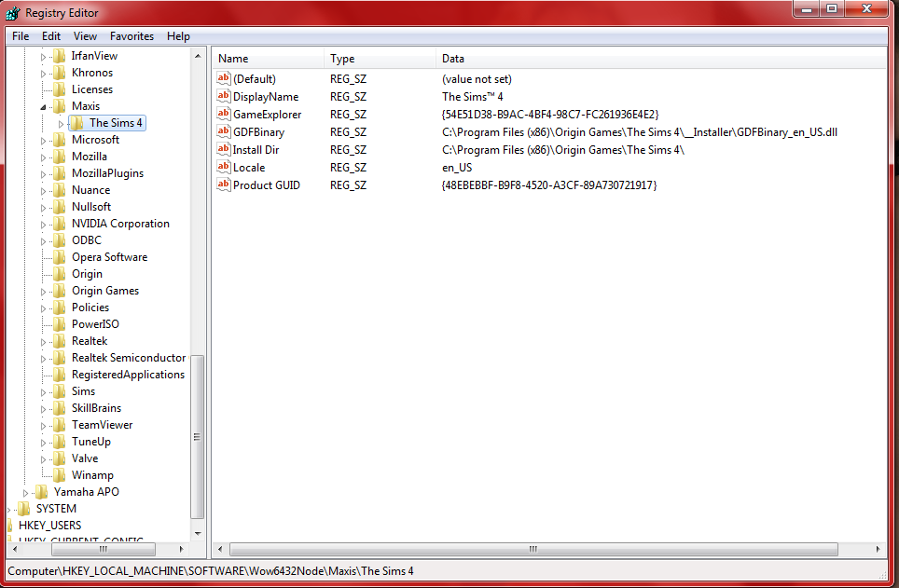The width and height of the screenshot is (899, 588).
Task: Click tree pane scroll-down arrow
Action: coord(197,534)
